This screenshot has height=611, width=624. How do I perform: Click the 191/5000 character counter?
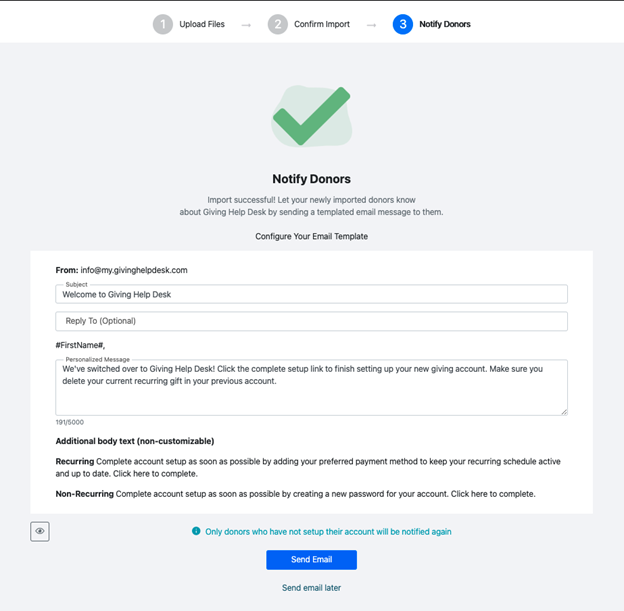tap(70, 422)
